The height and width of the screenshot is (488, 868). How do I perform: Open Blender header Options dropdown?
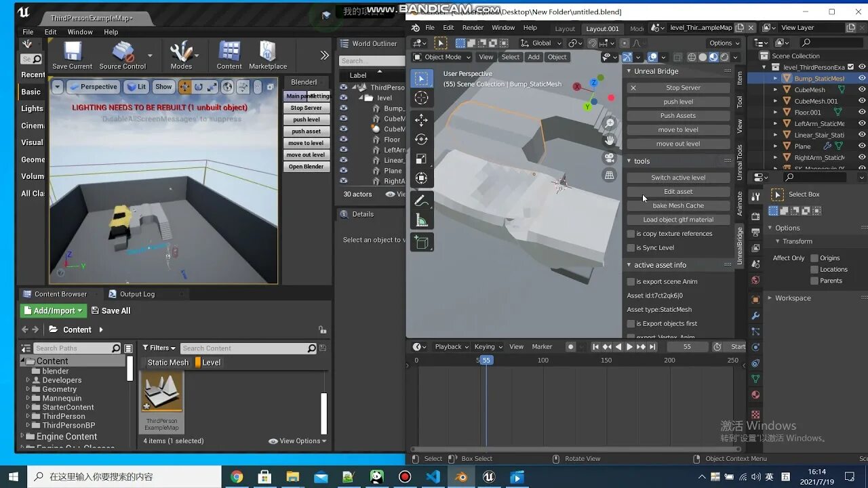point(724,43)
